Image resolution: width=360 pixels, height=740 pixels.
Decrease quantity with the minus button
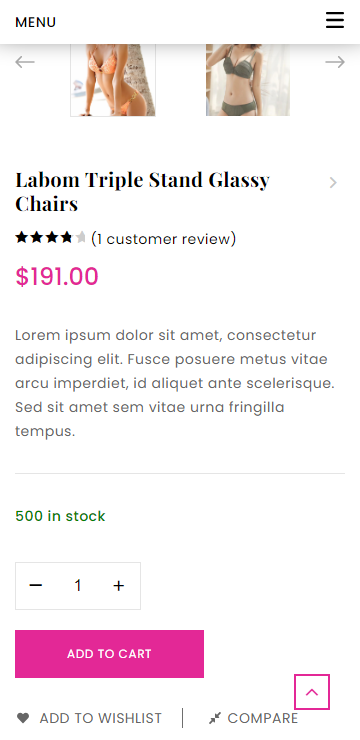[x=36, y=586]
